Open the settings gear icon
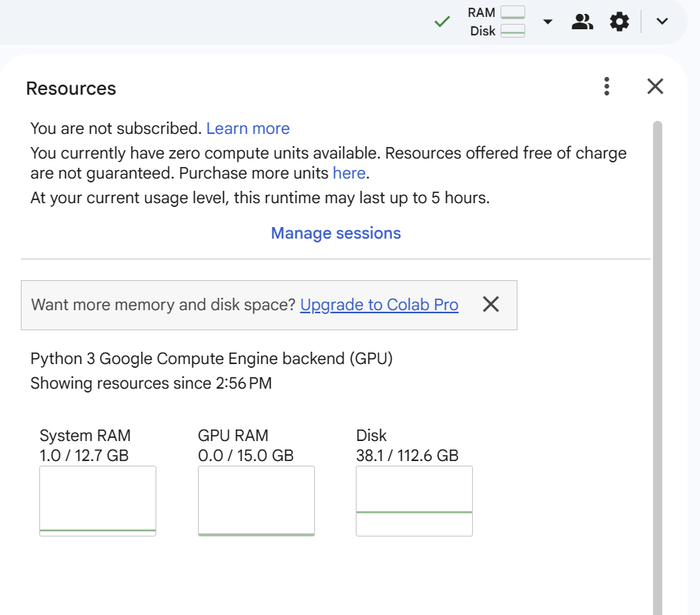Image resolution: width=700 pixels, height=615 pixels. (x=619, y=22)
